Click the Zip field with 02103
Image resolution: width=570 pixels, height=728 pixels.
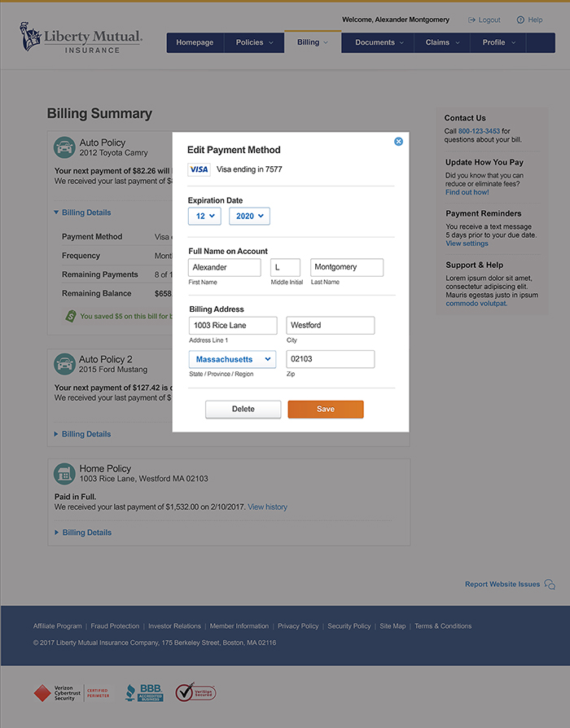pos(331,359)
